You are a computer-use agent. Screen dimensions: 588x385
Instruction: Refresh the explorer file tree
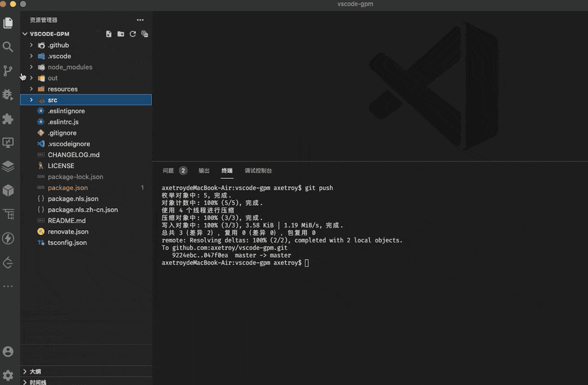point(133,34)
